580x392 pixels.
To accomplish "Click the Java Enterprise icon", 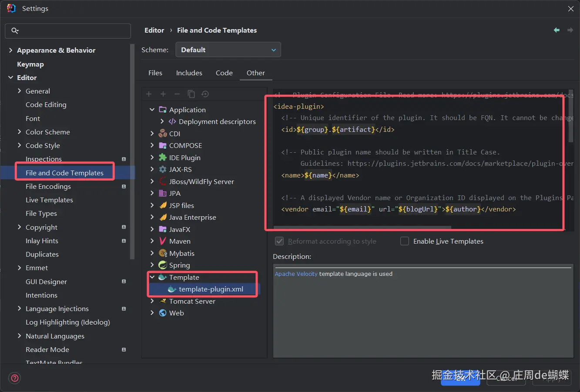I will [163, 217].
